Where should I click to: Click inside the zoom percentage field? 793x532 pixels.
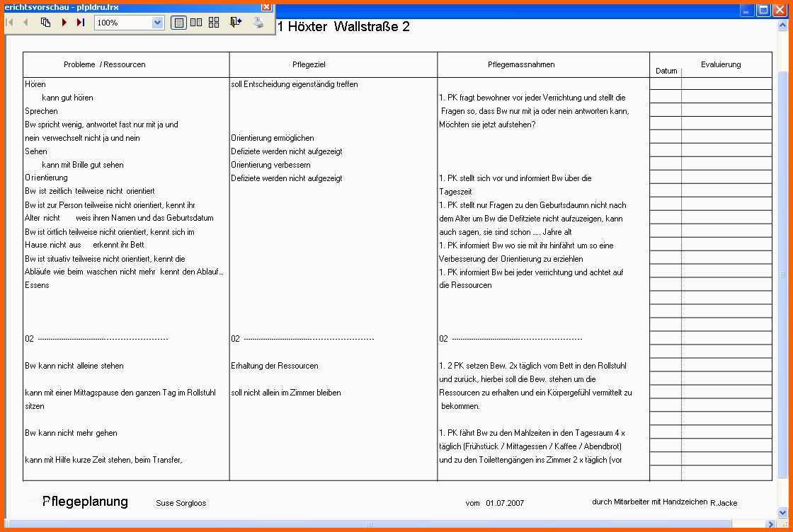(123, 23)
